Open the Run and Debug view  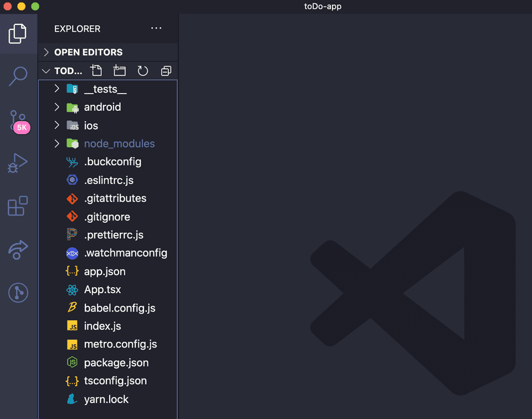click(x=18, y=162)
